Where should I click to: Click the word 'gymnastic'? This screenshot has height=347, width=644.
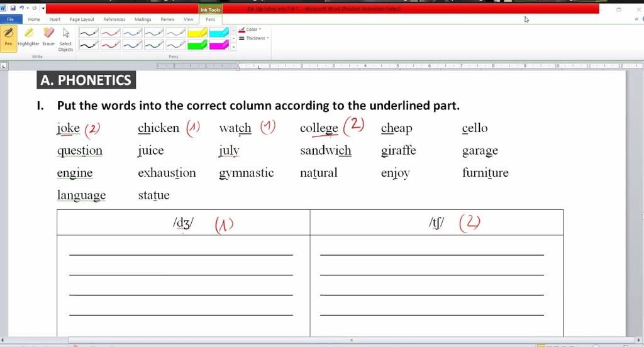(247, 173)
